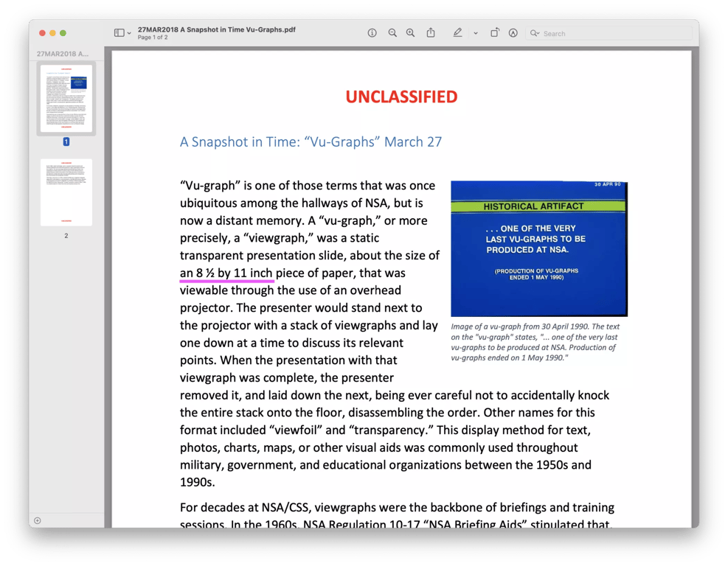The width and height of the screenshot is (728, 566).
Task: Click the Historical Artifact vu-graph image
Action: (539, 248)
